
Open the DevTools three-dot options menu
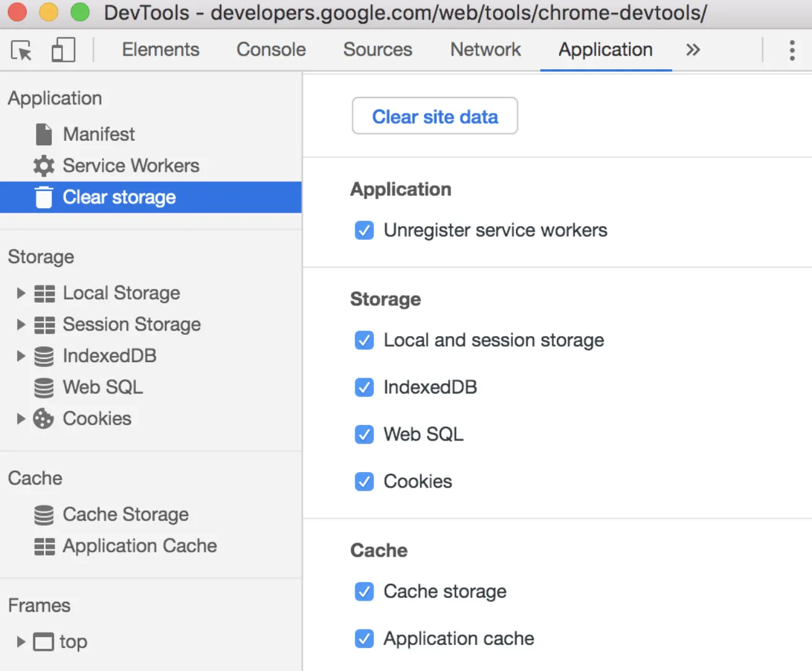792,50
